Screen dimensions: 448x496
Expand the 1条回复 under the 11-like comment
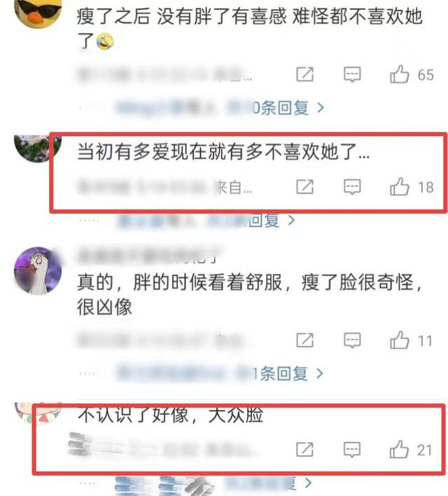(x=220, y=373)
